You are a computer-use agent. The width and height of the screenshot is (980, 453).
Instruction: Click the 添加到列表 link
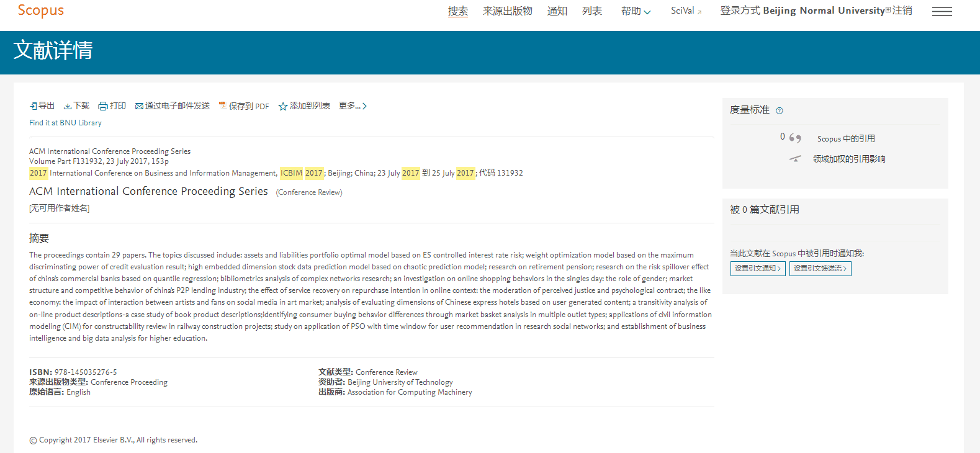[x=310, y=106]
